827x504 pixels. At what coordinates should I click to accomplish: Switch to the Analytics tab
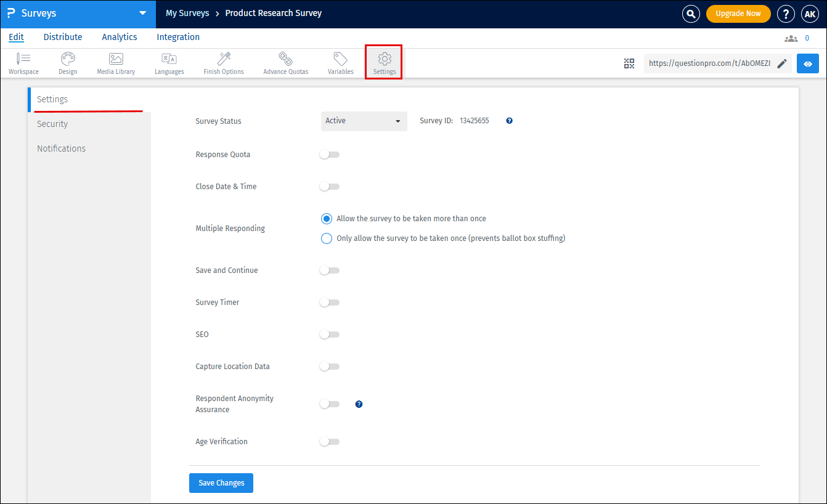tap(119, 37)
